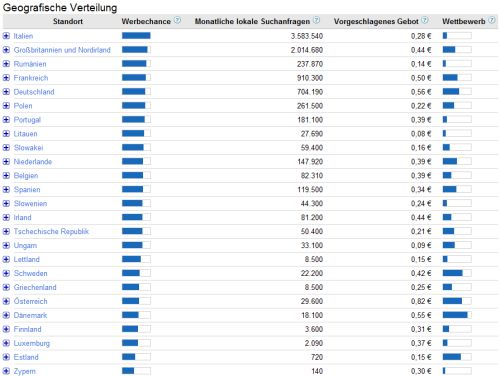The height and width of the screenshot is (376, 500).
Task: Click the Schweden country link
Action: tap(31, 273)
